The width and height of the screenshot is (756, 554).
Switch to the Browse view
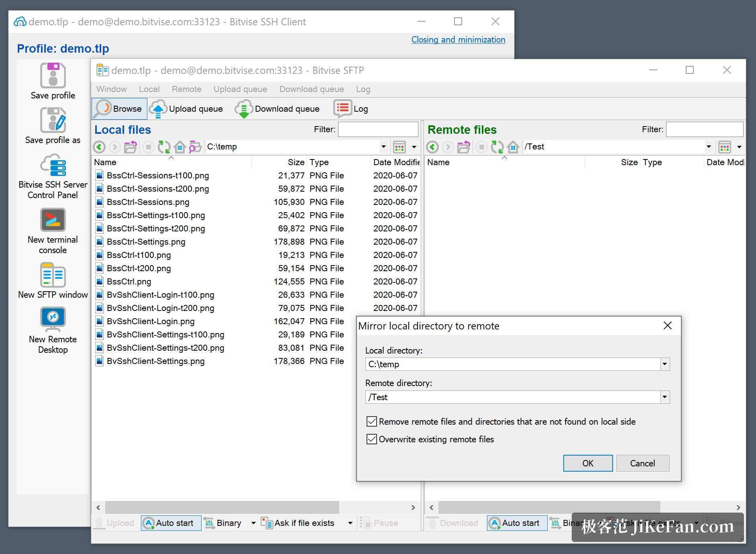[x=119, y=108]
